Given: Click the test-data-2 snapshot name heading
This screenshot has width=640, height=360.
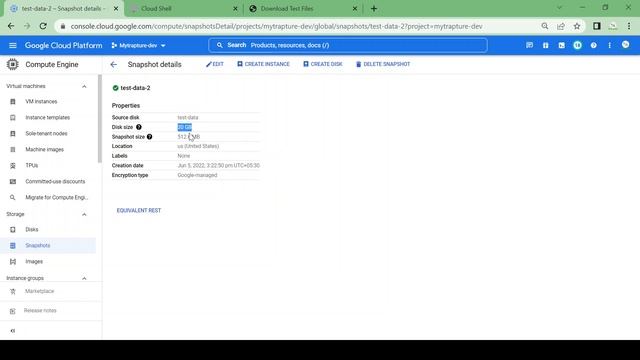Looking at the screenshot, I should pos(135,88).
